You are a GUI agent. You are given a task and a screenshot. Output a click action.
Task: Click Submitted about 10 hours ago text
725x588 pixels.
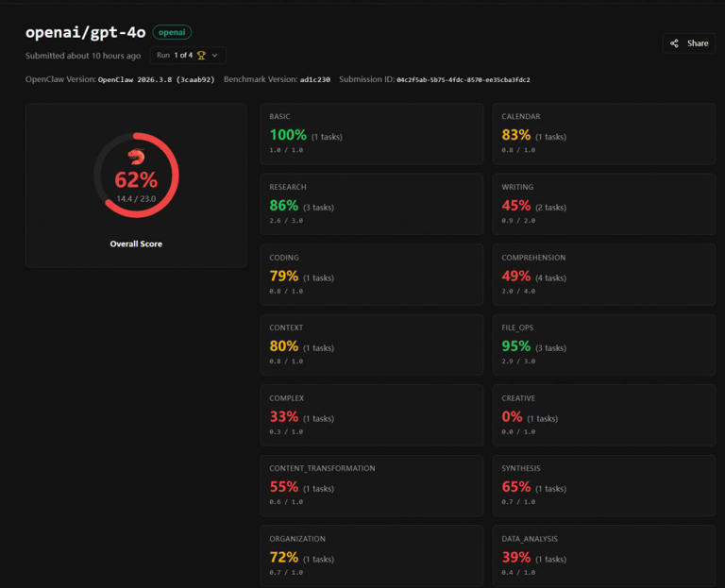click(83, 56)
